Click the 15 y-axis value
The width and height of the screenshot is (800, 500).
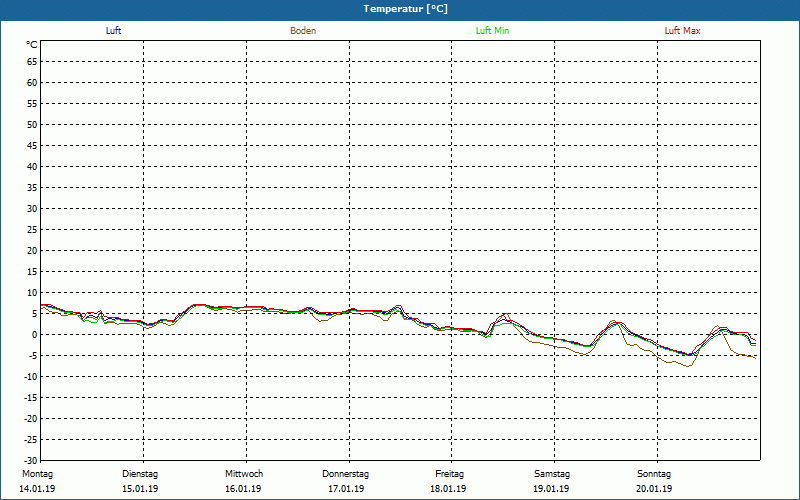(x=32, y=271)
